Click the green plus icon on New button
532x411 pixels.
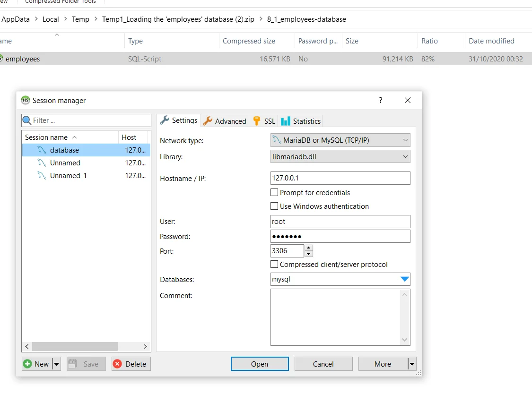point(28,364)
